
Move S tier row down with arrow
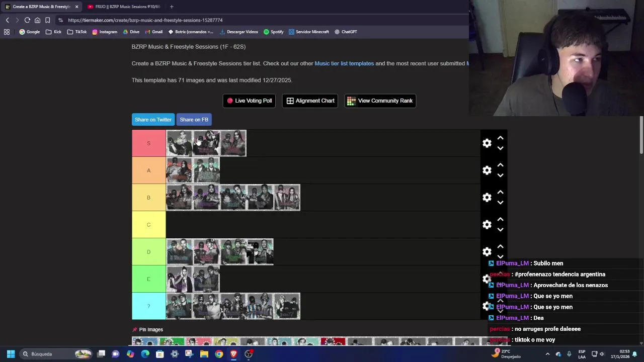[500, 148]
